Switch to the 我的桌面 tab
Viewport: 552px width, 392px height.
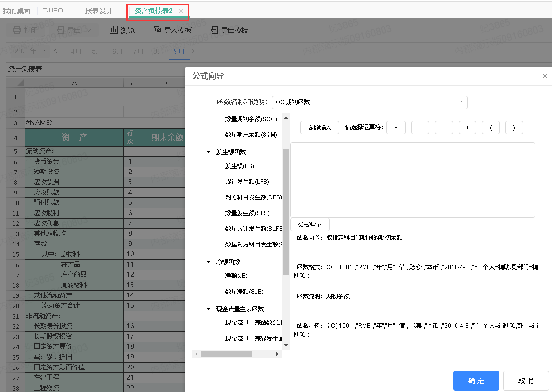[x=17, y=11]
